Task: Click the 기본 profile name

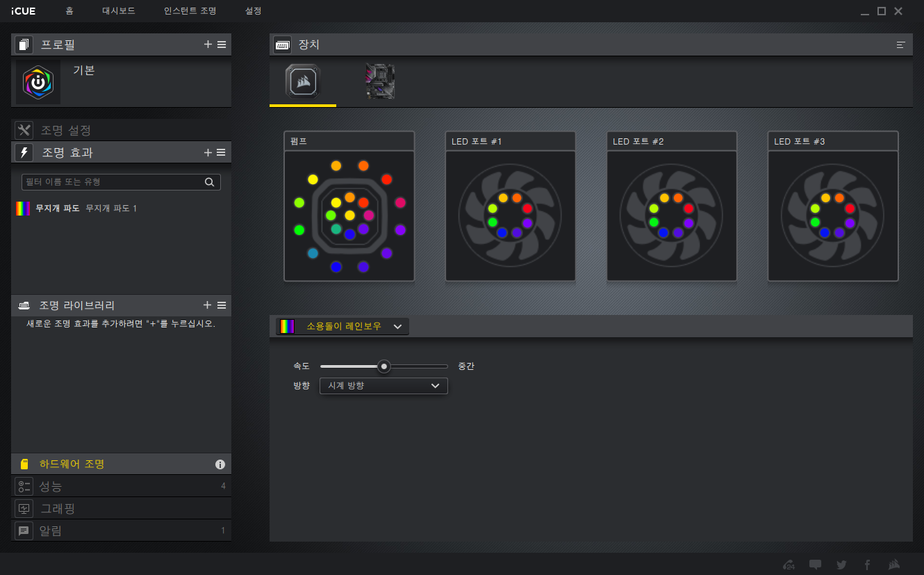Action: [84, 70]
